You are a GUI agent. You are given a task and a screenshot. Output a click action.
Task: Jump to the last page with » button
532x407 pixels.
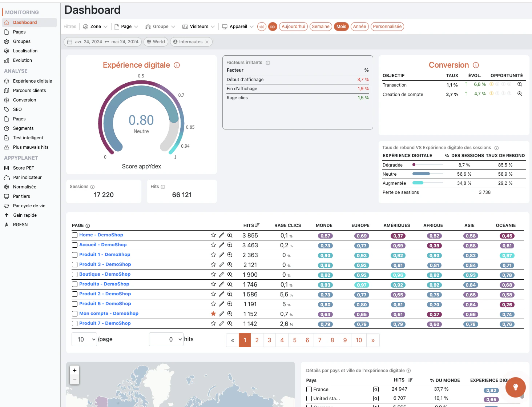coord(373,340)
